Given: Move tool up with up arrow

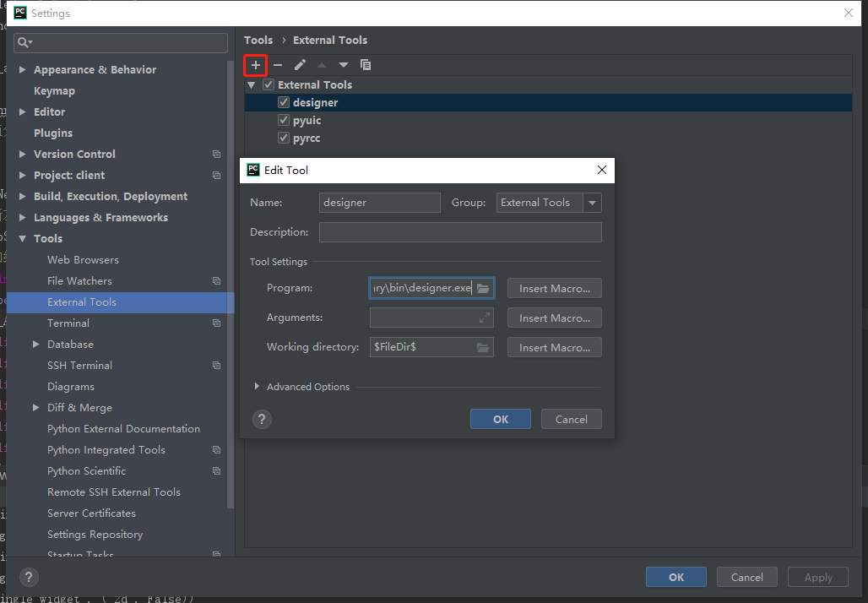Looking at the screenshot, I should click(322, 65).
